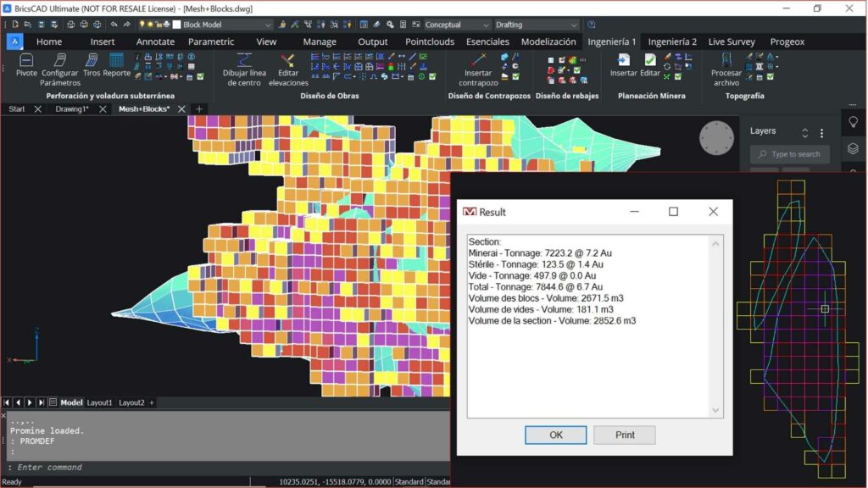Undo the last action

click(114, 25)
